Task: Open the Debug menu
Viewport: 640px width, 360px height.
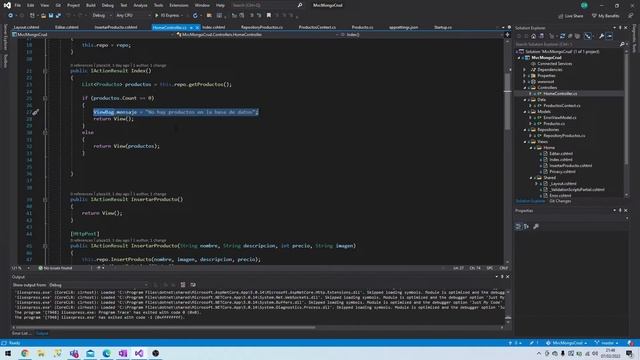Action: (x=108, y=5)
